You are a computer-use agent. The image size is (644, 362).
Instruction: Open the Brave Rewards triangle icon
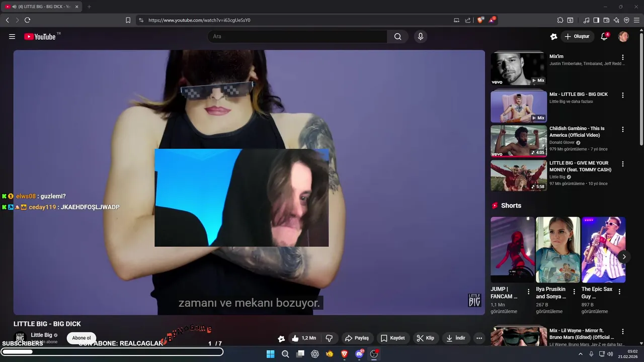(x=492, y=20)
